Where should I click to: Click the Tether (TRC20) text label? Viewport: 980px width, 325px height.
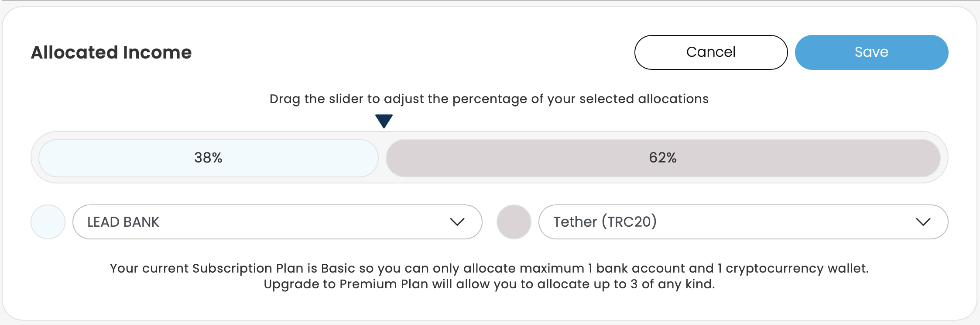pyautogui.click(x=605, y=222)
